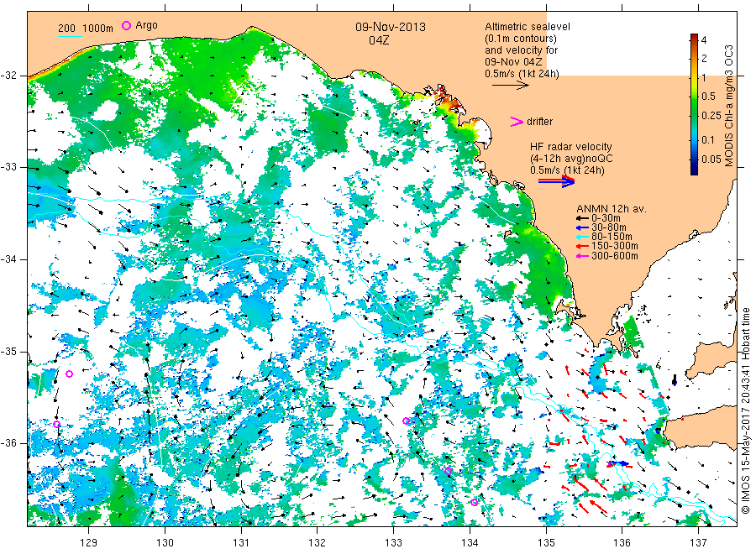Click the blue 30-80m legend arrow
Viewport: 756px width, 554px height.
[x=582, y=227]
